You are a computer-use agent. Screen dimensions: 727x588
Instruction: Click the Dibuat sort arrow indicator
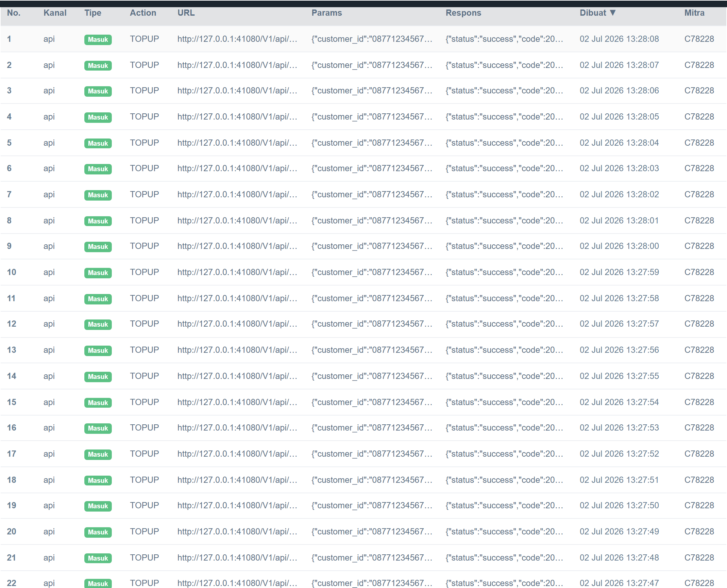coord(613,13)
